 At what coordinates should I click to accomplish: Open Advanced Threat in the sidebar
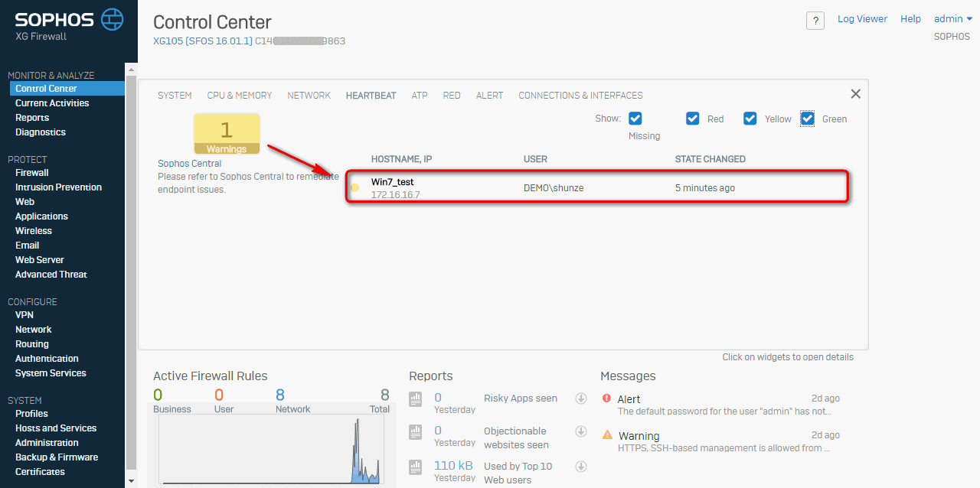point(51,275)
